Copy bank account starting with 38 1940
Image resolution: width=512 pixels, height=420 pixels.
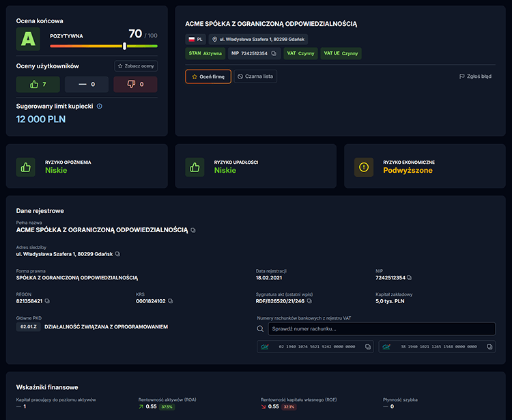(x=489, y=347)
